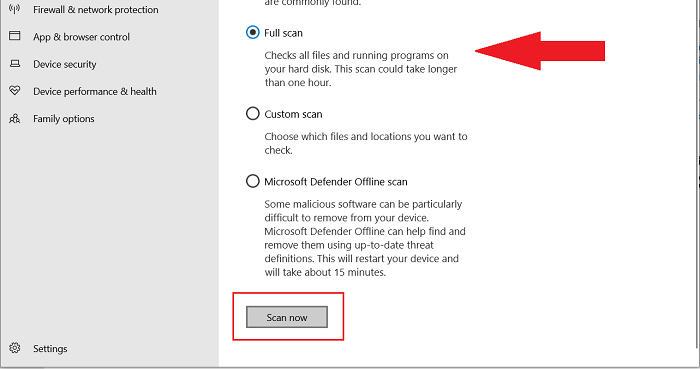The image size is (700, 369).
Task: Click the 'Full scan' label text
Action: pos(283,33)
